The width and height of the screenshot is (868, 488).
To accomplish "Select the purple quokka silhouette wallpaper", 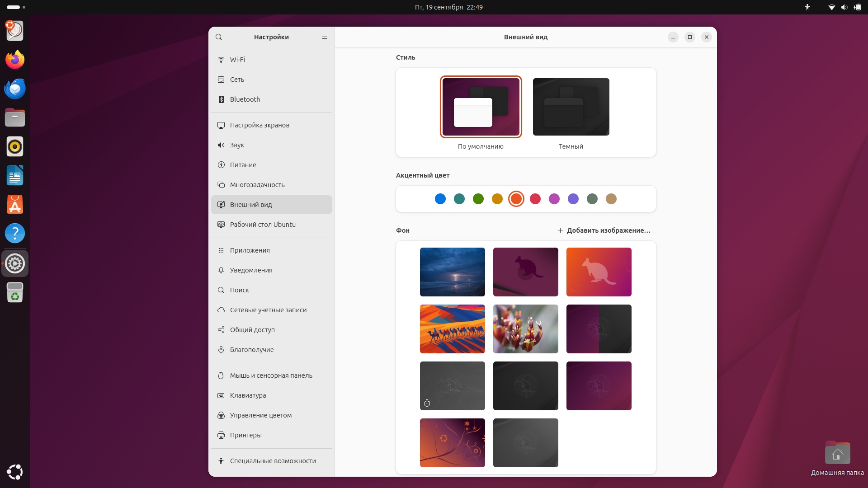I will tap(526, 272).
